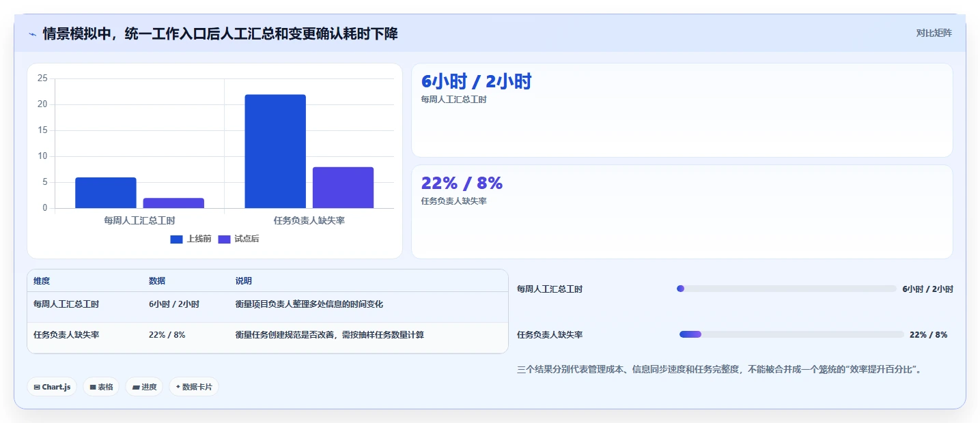
Task: Click the progress value 6小时 / 2小时
Action: click(x=927, y=289)
